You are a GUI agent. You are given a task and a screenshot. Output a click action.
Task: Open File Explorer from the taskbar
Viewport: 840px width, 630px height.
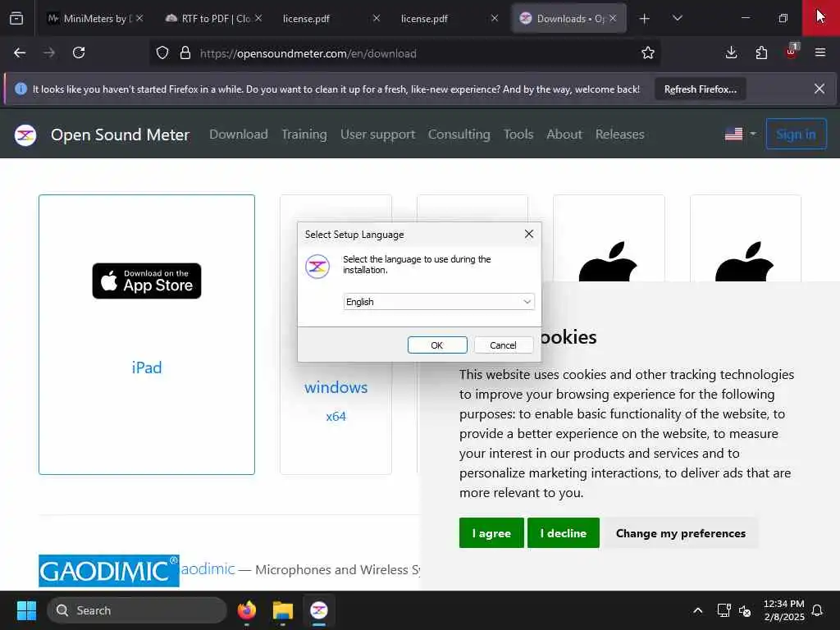[283, 610]
